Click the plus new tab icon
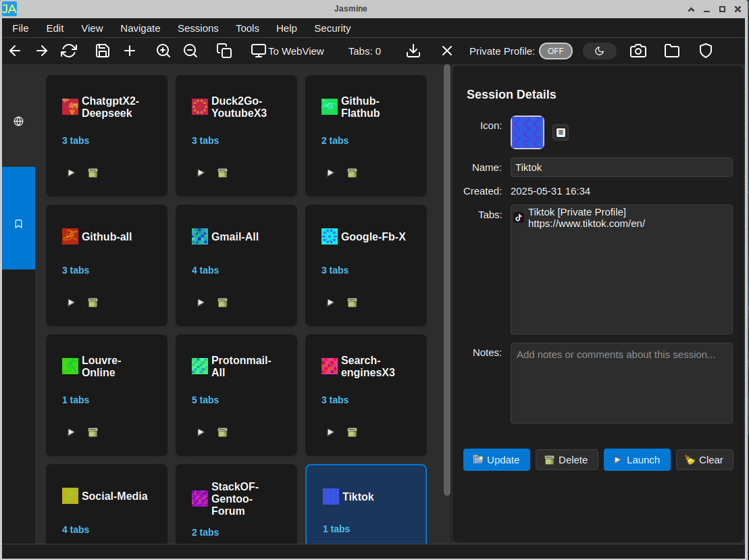749x560 pixels. point(130,51)
